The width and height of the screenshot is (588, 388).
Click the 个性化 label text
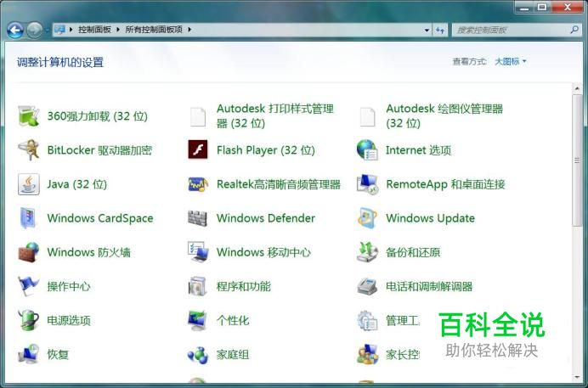pos(233,321)
